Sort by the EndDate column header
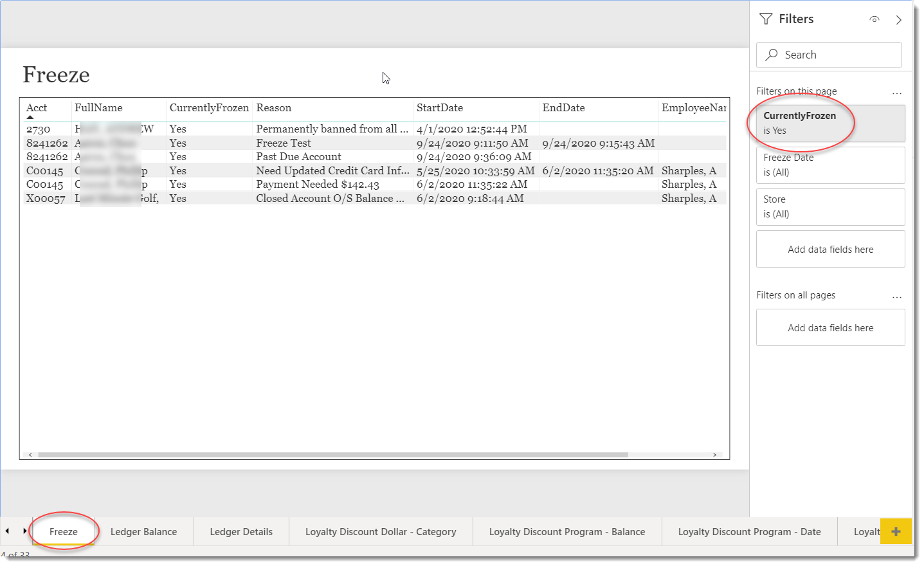The image size is (924, 566). (564, 108)
